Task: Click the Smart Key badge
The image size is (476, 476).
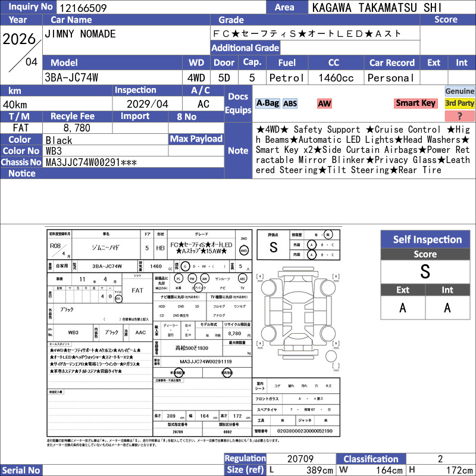Action: click(x=415, y=103)
